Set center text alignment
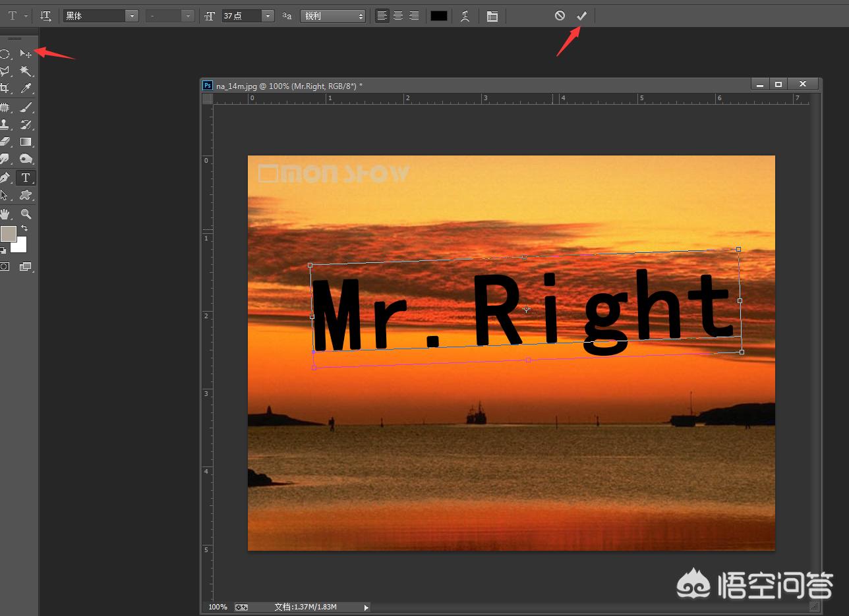Viewport: 849px width, 616px height. pos(398,16)
